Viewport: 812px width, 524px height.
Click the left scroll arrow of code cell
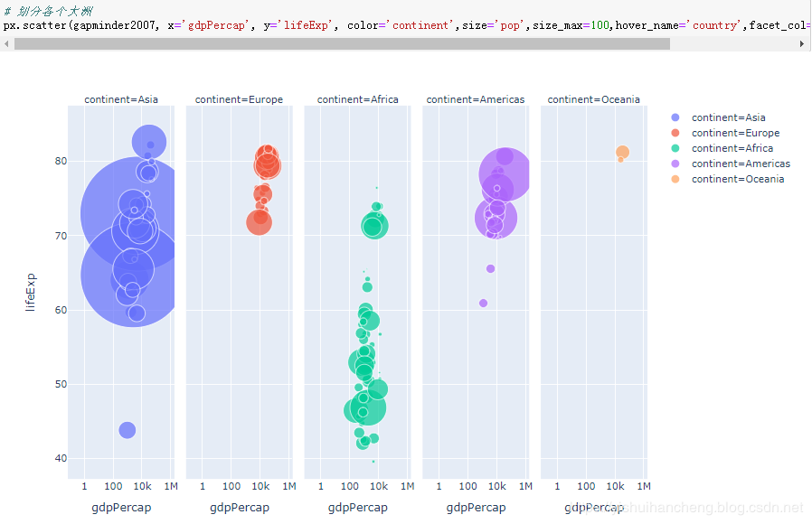coord(6,44)
